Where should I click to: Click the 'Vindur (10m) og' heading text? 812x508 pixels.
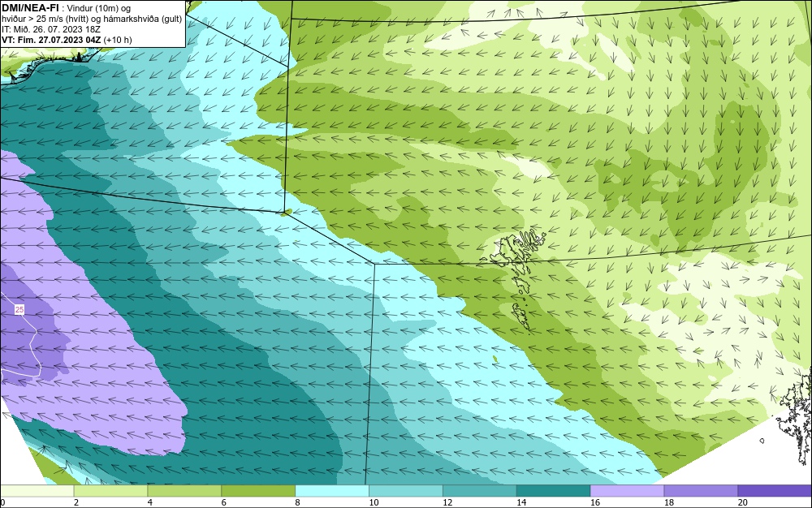click(x=99, y=8)
